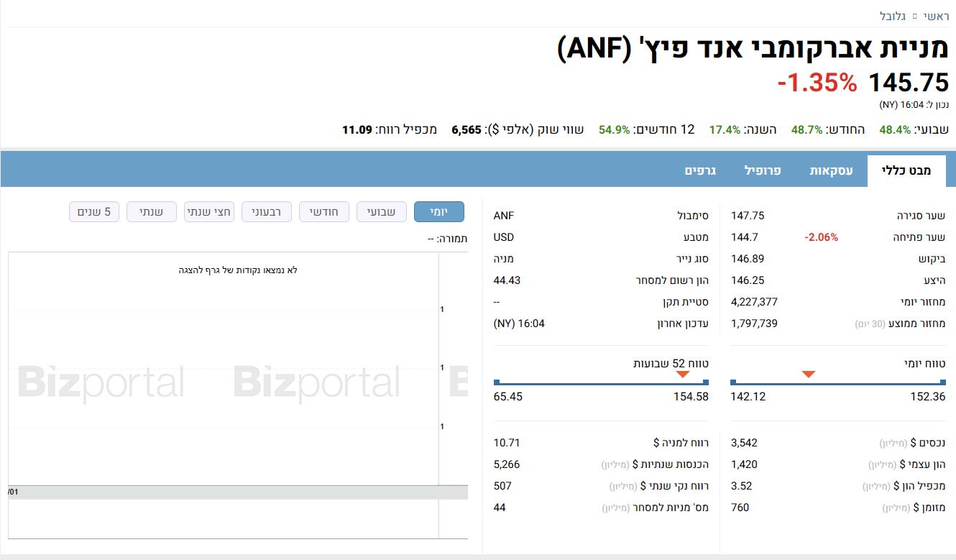Click the נכסים value 3,542
The height and width of the screenshot is (560, 956).
click(744, 443)
